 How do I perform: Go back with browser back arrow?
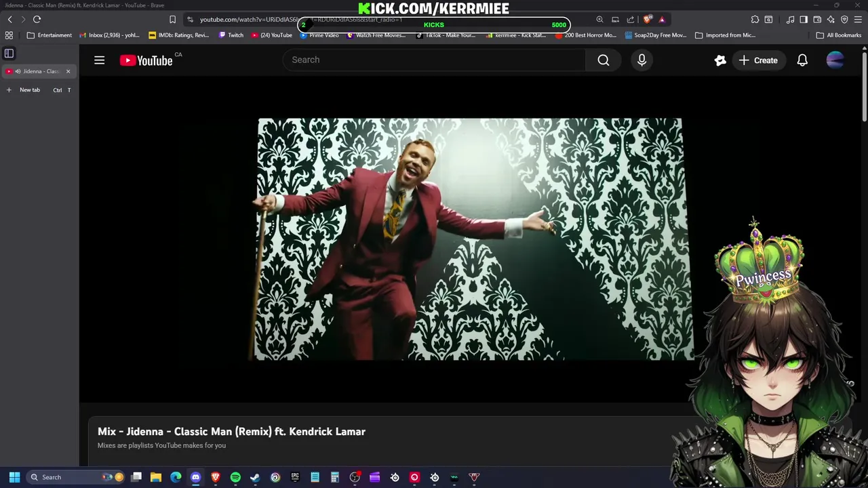[9, 20]
